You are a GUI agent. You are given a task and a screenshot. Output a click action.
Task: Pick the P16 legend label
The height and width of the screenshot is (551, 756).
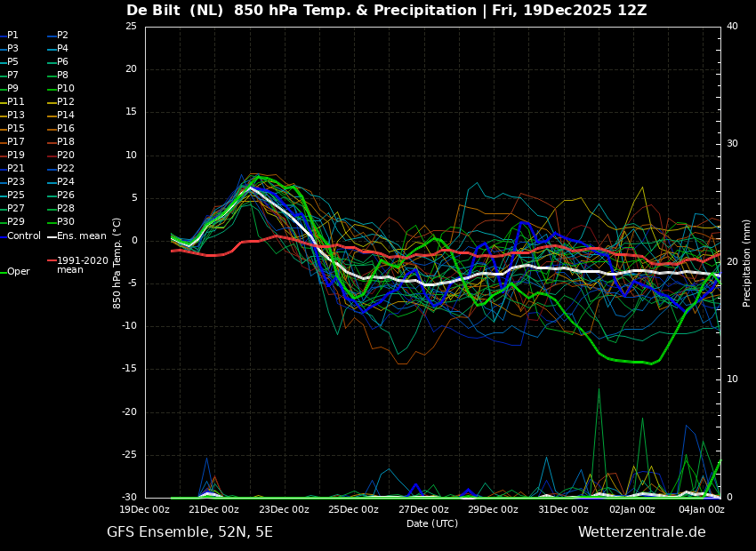[x=66, y=129]
